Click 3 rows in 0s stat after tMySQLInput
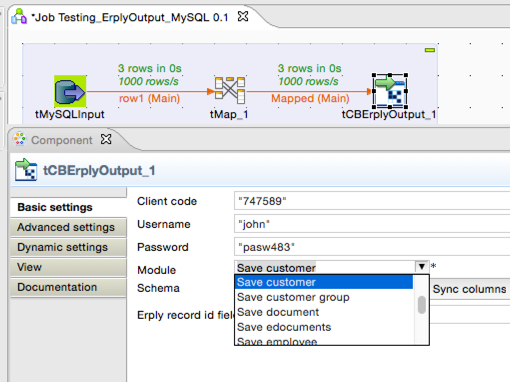The width and height of the screenshot is (510, 382). 149,68
